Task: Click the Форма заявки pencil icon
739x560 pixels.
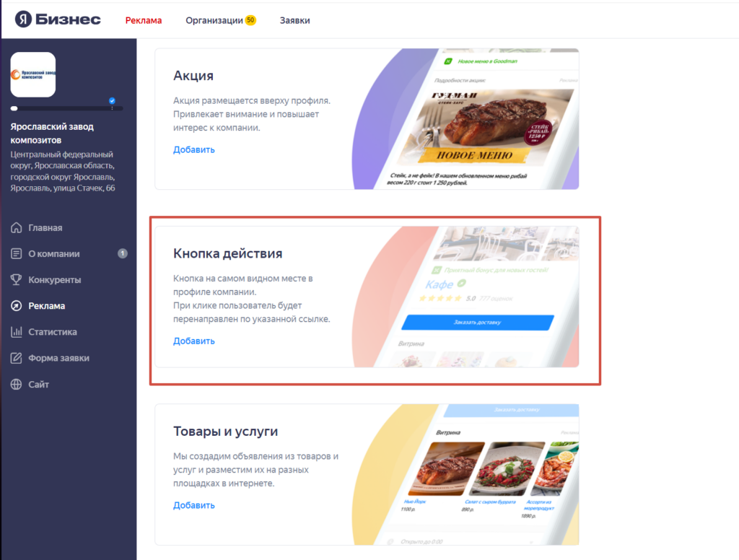Action: 16,358
